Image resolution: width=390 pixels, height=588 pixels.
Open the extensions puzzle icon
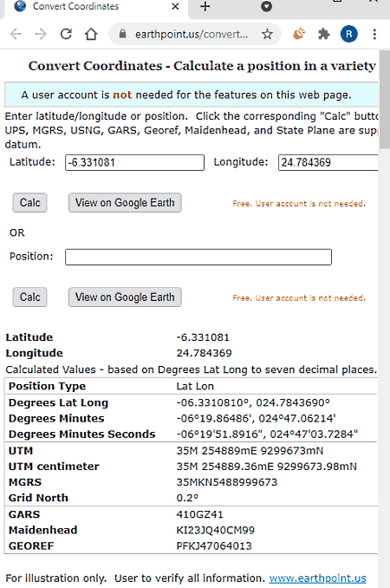pos(323,35)
